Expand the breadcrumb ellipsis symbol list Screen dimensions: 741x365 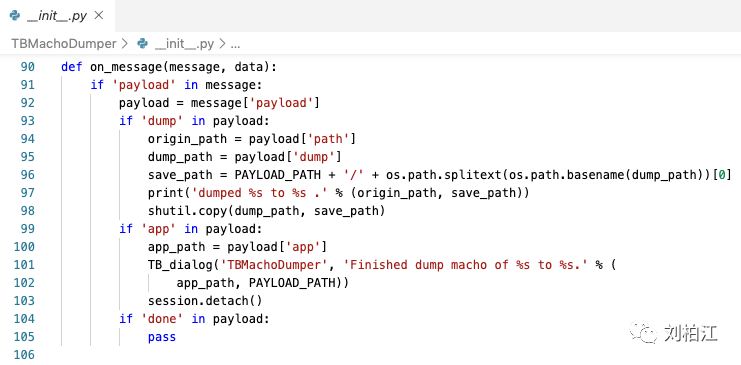coord(235,45)
